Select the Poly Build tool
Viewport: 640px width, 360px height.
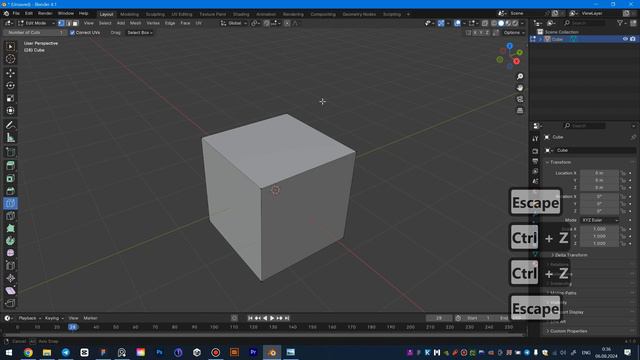(11, 229)
